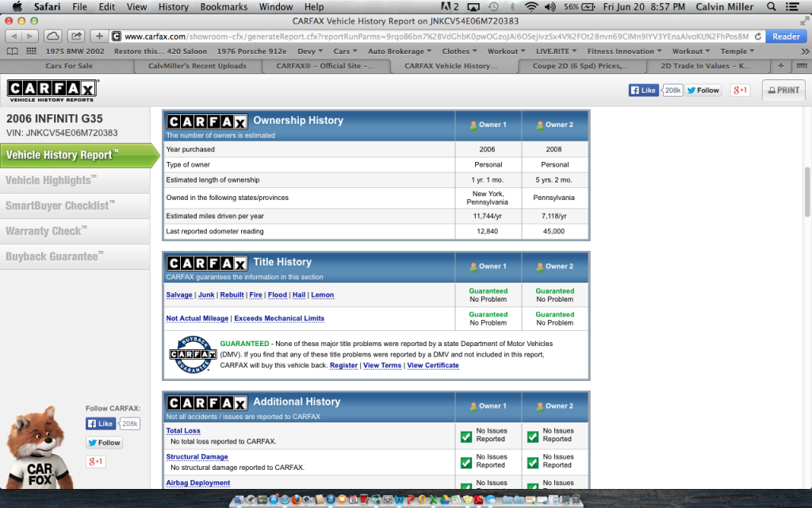Open the 1975 BMW 2002 bookmark
The image size is (812, 508).
pos(75,52)
